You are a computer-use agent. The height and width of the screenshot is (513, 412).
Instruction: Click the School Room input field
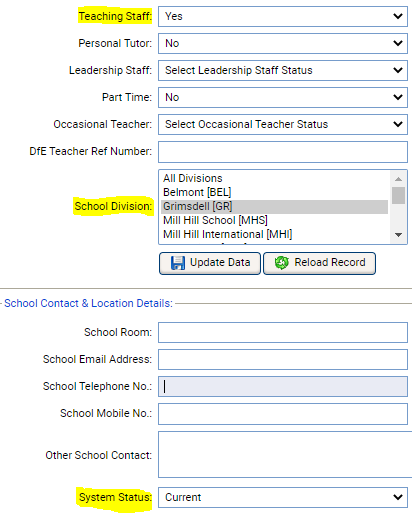coord(283,332)
